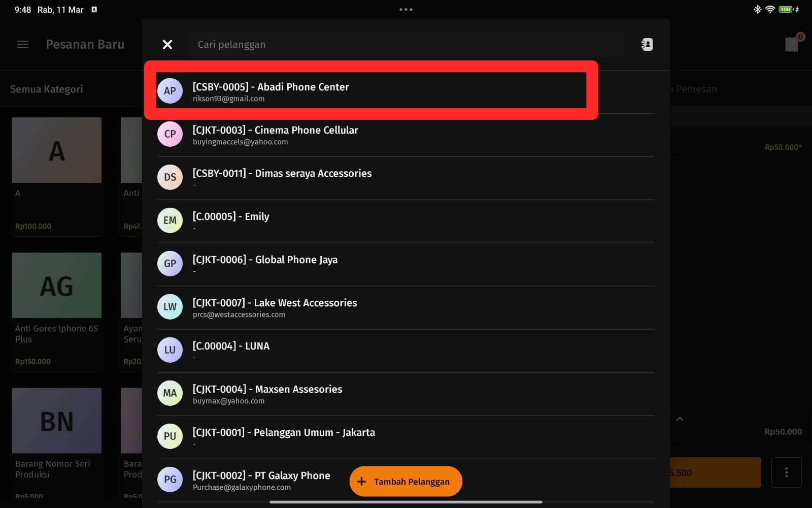812x508 pixels.
Task: Open the three-dot more options button
Action: [x=786, y=472]
